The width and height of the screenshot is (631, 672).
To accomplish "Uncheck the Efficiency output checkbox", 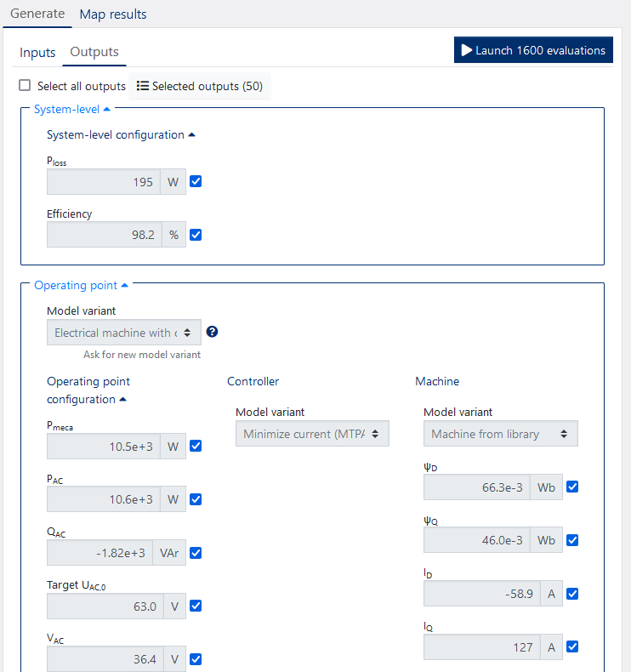I will coord(196,235).
